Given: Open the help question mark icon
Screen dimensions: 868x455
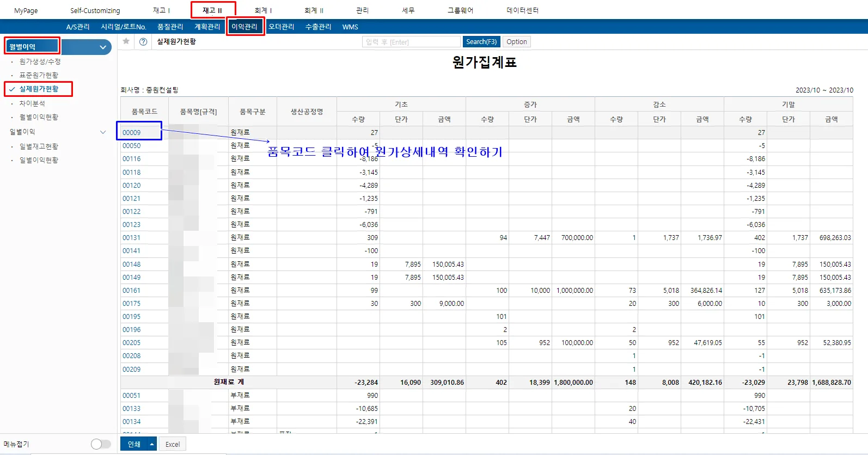Looking at the screenshot, I should [143, 42].
